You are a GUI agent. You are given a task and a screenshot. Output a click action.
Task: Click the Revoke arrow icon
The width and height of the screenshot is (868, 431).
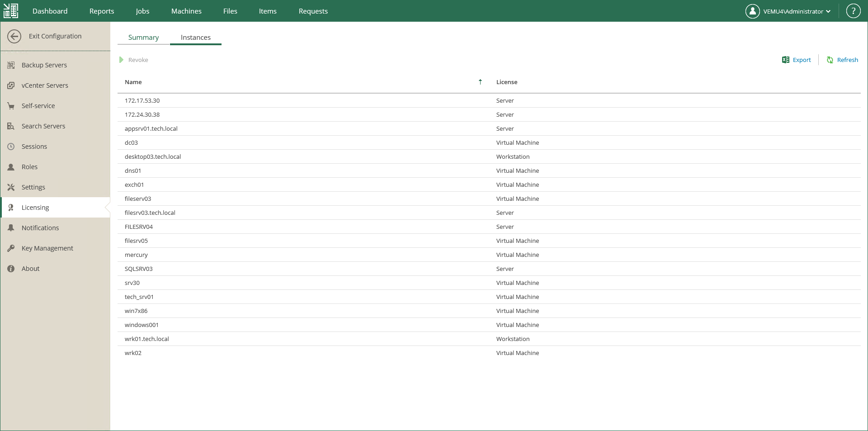pyautogui.click(x=121, y=60)
